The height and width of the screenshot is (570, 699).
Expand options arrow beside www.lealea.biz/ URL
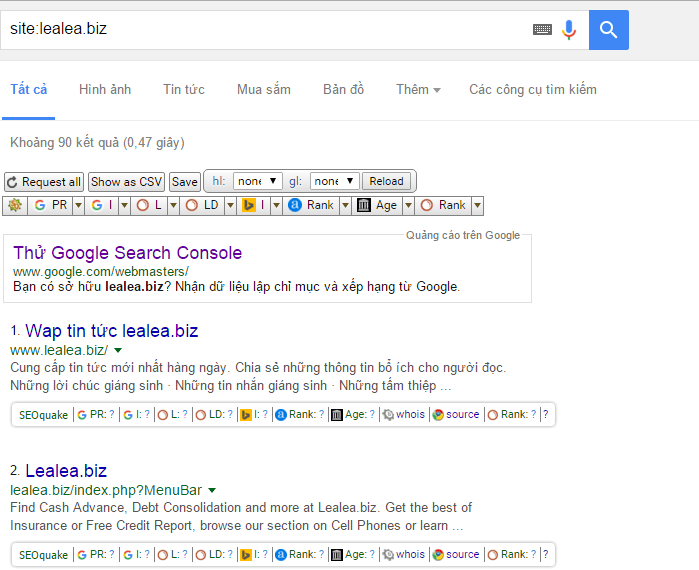tap(118, 350)
